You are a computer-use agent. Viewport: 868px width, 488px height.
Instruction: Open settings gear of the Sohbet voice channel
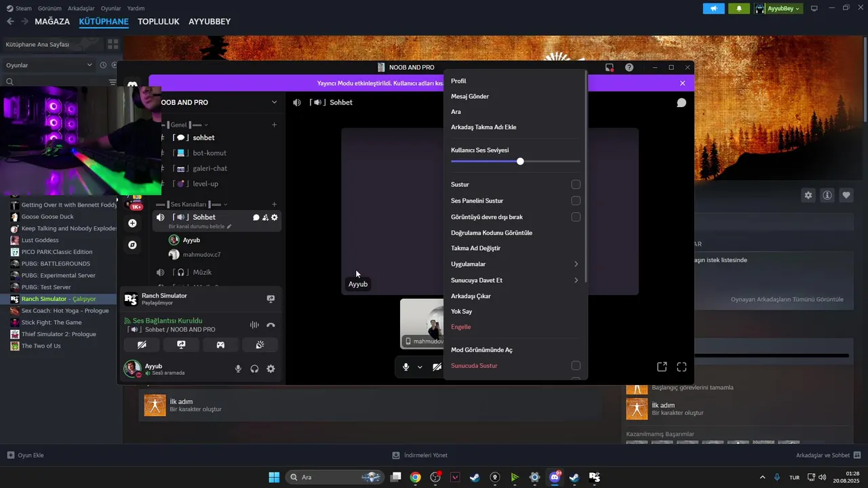[274, 218]
